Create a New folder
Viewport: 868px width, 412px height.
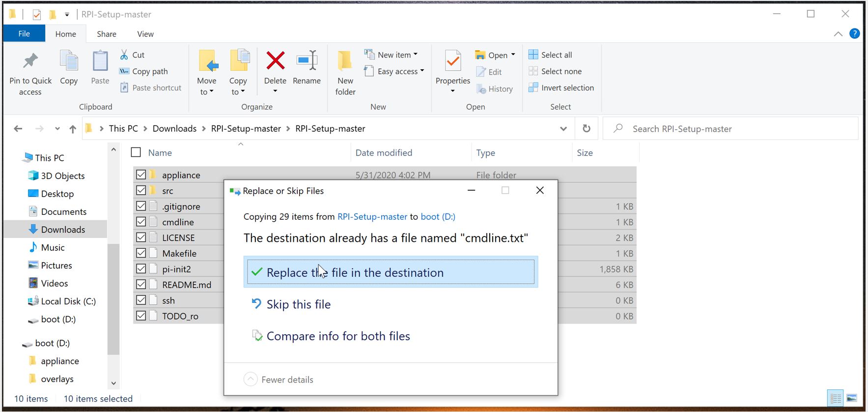[345, 73]
